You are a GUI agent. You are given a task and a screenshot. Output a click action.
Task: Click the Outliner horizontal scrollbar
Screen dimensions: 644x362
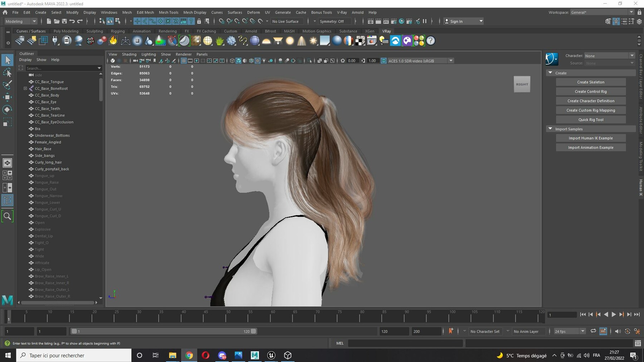pyautogui.click(x=58, y=303)
